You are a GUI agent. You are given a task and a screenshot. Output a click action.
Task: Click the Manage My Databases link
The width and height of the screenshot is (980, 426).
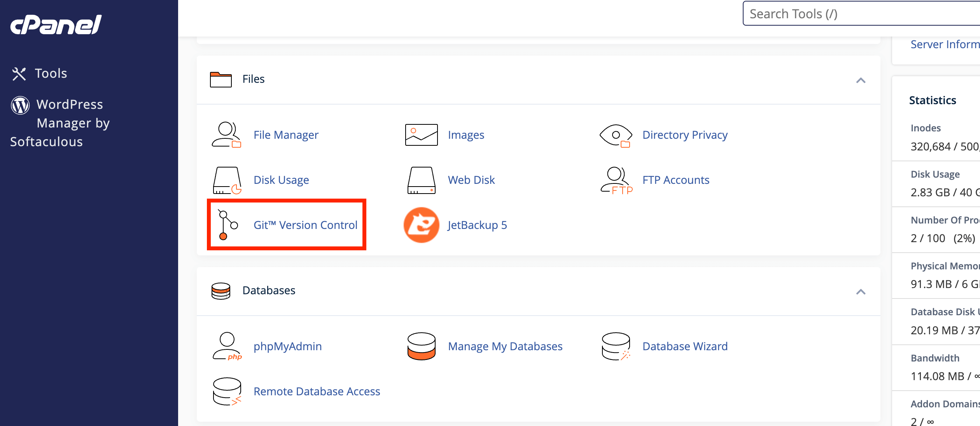505,346
